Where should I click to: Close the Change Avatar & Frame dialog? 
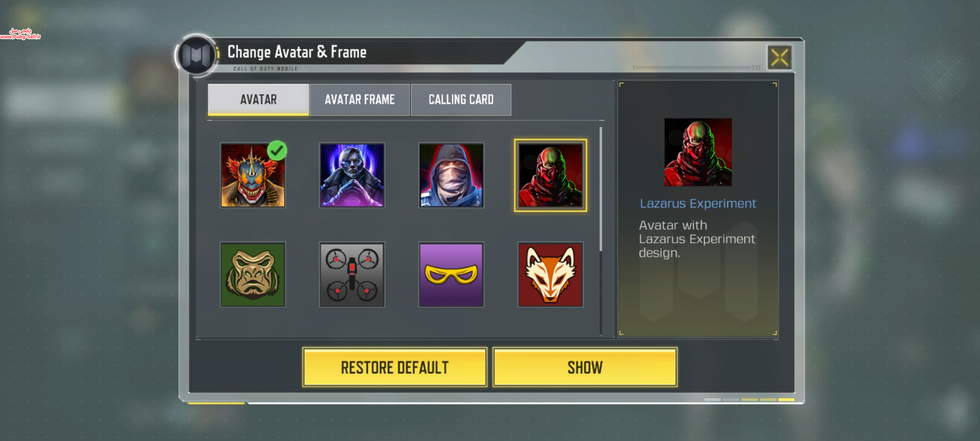780,57
